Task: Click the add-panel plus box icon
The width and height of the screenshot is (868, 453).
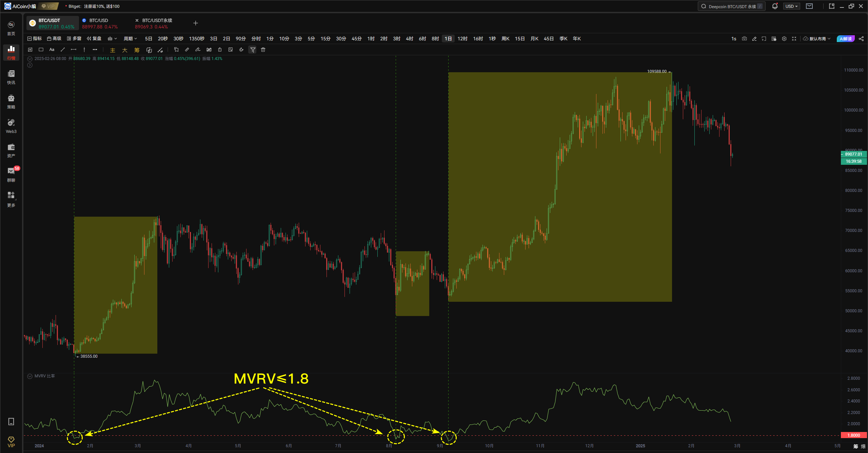Action: (30, 50)
